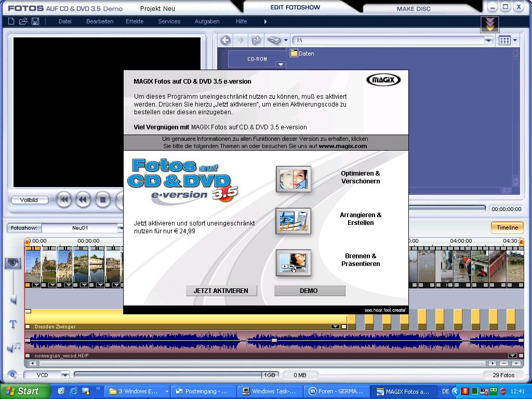Change file browser view mode icon
Screen dimensions: 532x399
[504, 41]
